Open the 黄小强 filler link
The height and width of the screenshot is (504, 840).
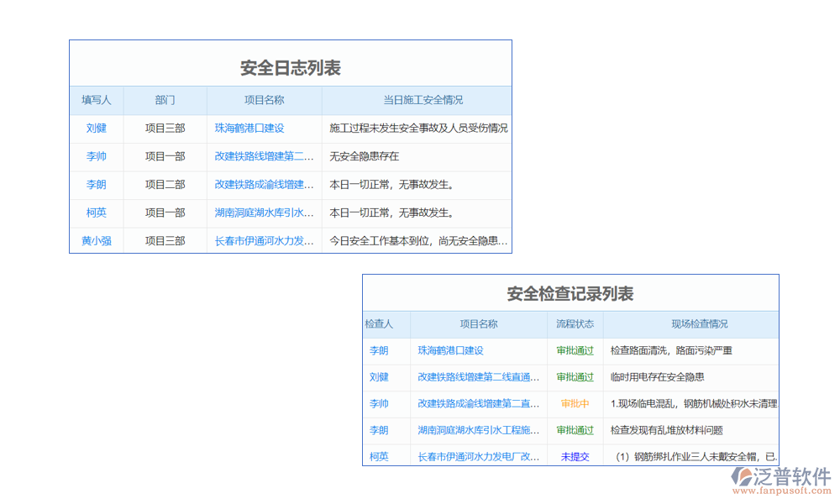coord(97,240)
